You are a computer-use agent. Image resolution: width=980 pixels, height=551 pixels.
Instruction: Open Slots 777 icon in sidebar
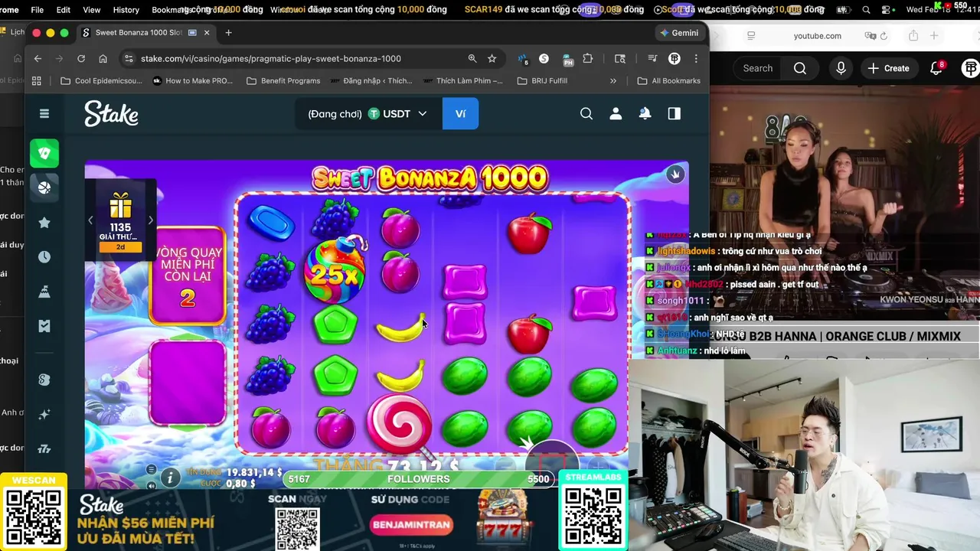pos(44,448)
